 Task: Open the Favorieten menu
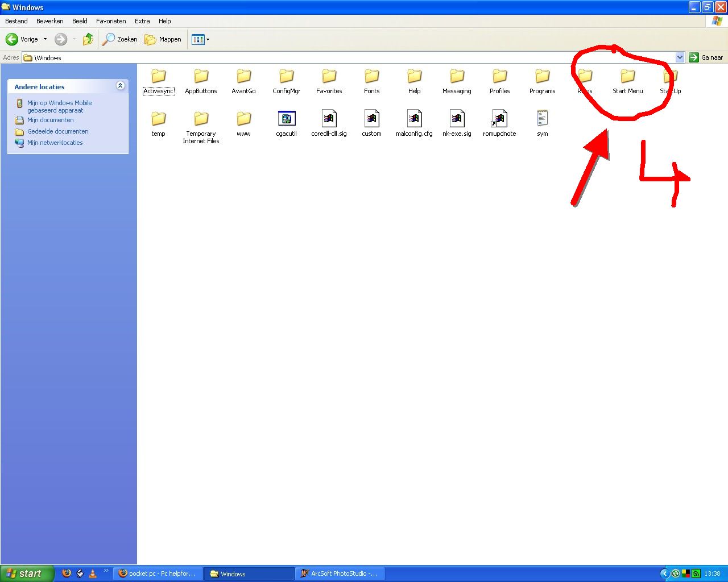pyautogui.click(x=111, y=21)
